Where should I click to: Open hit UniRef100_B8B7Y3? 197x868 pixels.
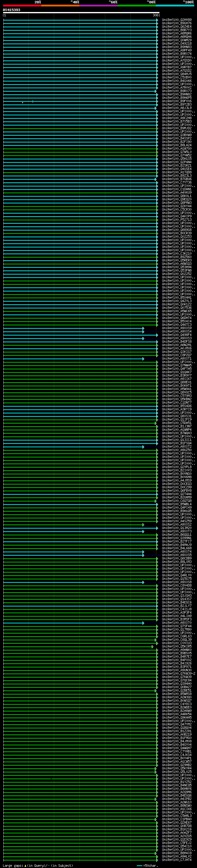(177, 30)
